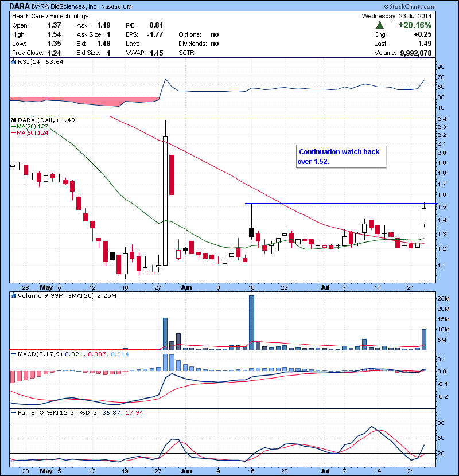Click the P/E value -0.84
This screenshot has height=476, width=459.
(155, 25)
